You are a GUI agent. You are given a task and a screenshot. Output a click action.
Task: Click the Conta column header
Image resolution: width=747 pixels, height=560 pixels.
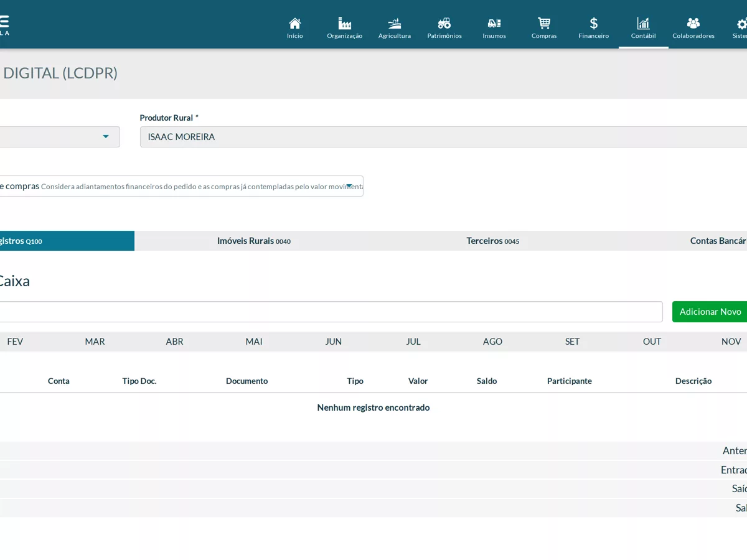click(59, 381)
